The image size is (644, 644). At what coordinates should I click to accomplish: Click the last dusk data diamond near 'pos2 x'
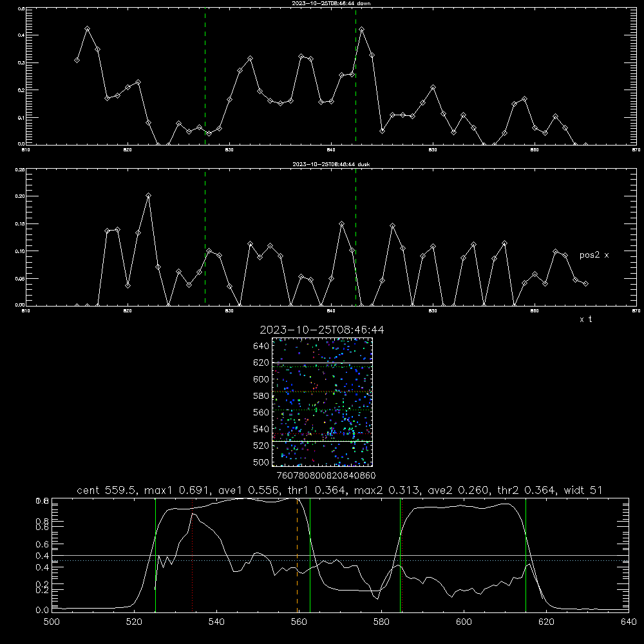pyautogui.click(x=585, y=283)
